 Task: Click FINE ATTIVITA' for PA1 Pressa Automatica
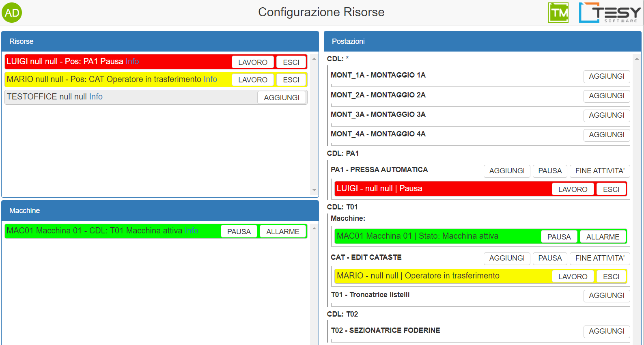click(x=599, y=171)
